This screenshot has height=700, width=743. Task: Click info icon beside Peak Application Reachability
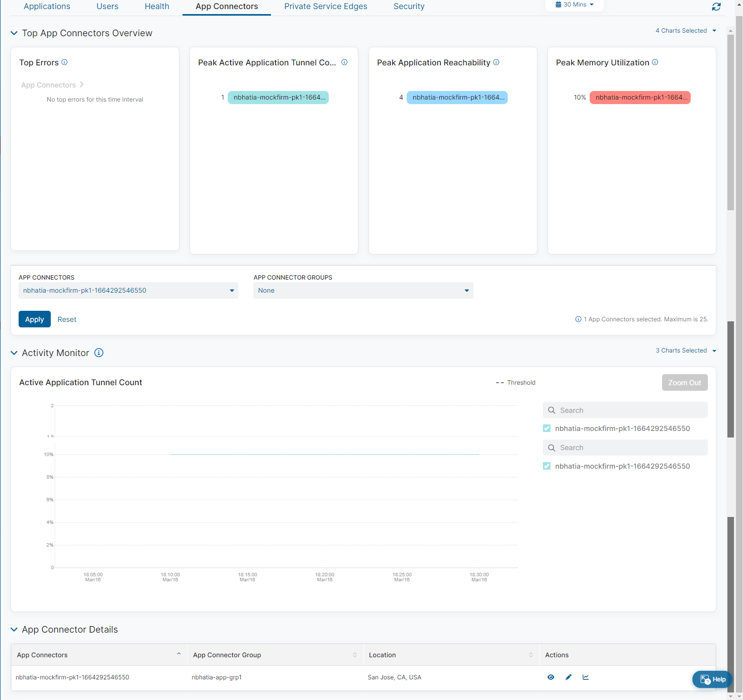[496, 62]
